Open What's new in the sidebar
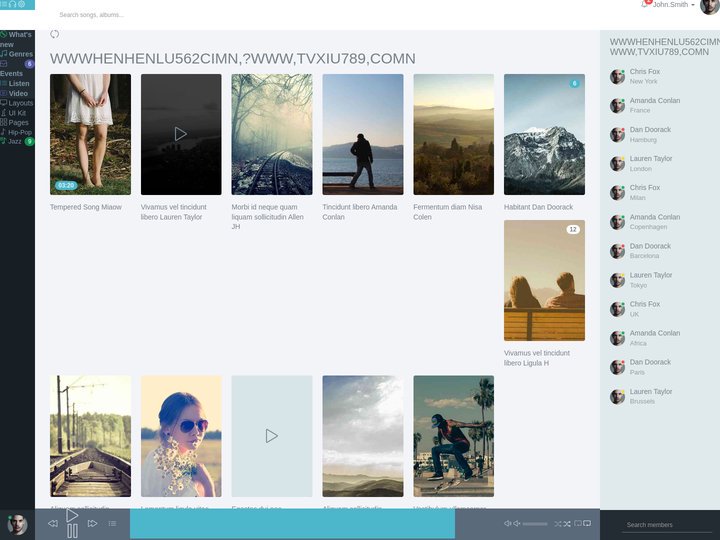Screen dimensions: 720x540 tap(17, 39)
